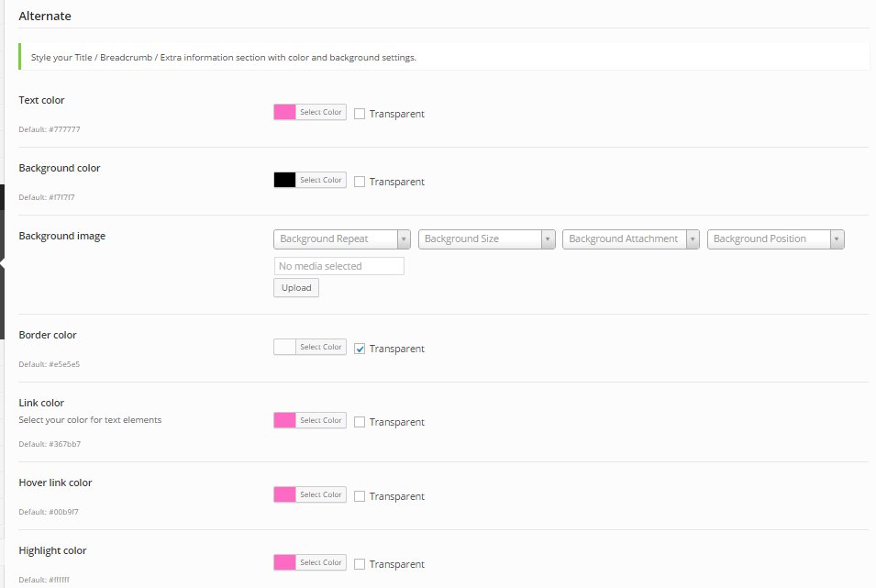Open the Background Attachment dropdown
The height and width of the screenshot is (588, 876).
630,239
